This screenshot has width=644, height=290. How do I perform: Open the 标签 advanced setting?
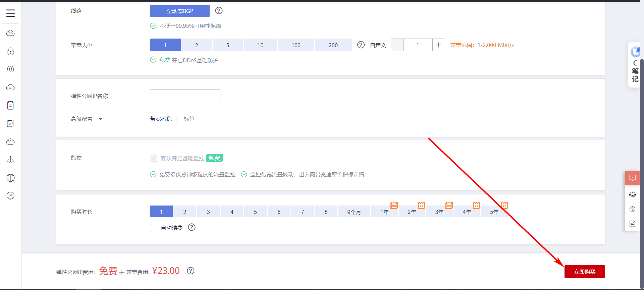pos(189,119)
